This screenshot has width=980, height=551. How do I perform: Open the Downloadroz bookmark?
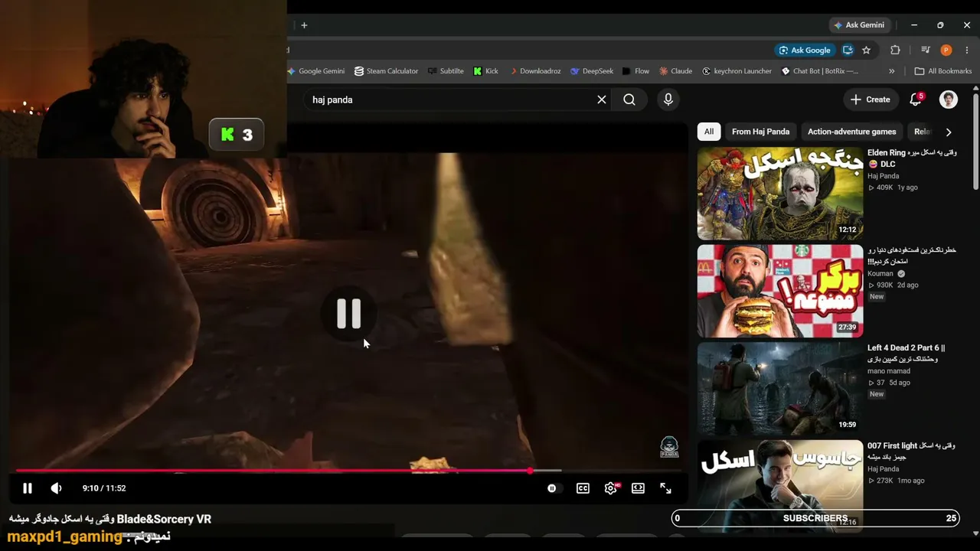pyautogui.click(x=534, y=71)
